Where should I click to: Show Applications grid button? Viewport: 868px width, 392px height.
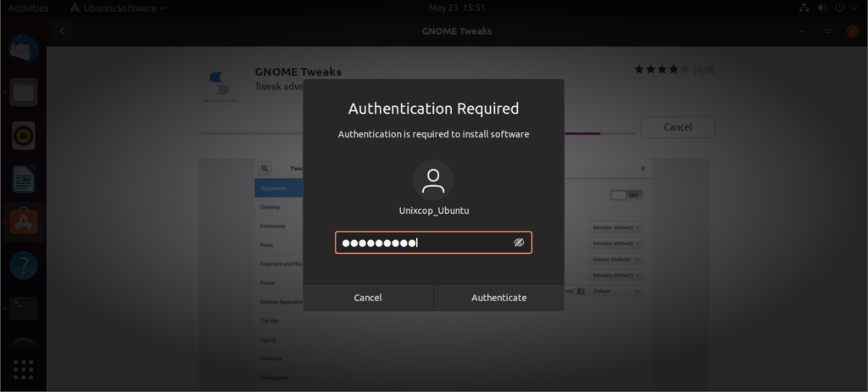23,369
